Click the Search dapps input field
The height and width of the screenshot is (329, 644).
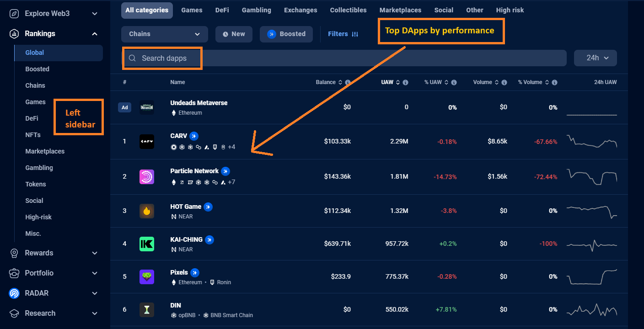click(320, 58)
